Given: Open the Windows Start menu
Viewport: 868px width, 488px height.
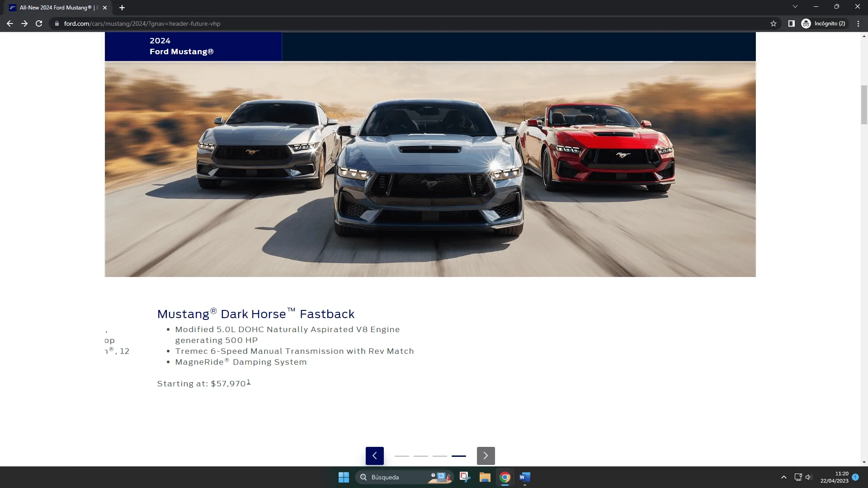Looking at the screenshot, I should [x=344, y=477].
